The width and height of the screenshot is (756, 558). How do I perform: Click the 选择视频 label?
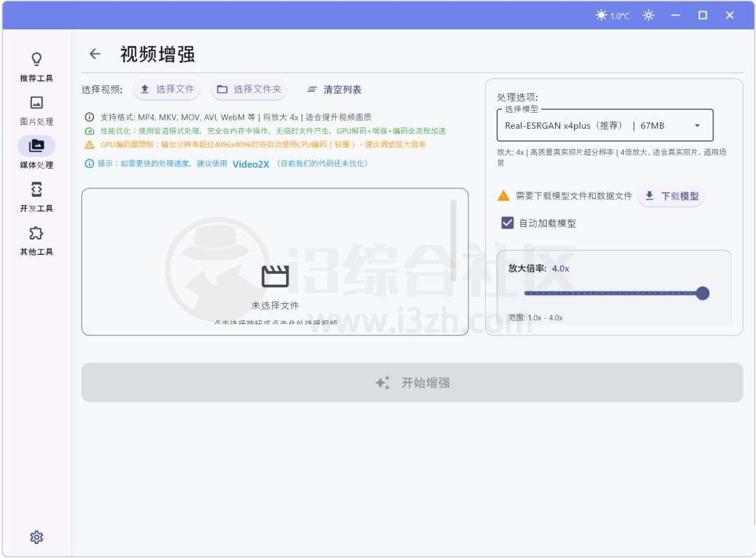[x=101, y=90]
